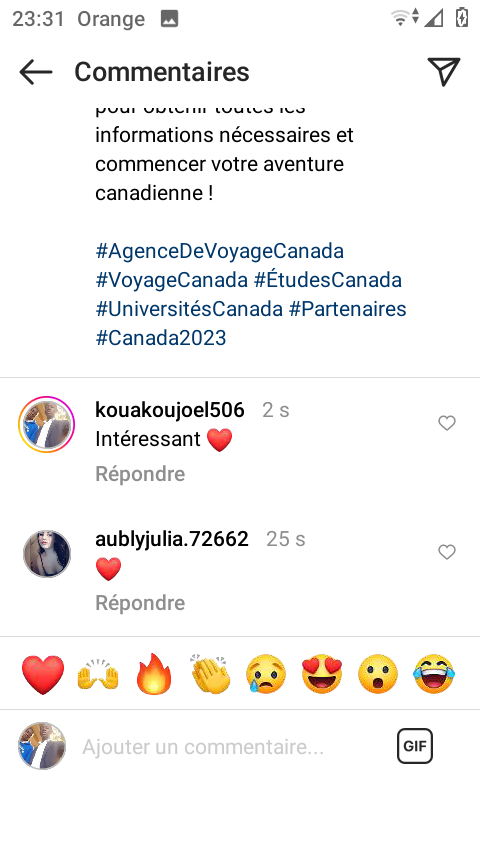
Task: Open aublyjulia.72662's profile picture
Action: (47, 553)
